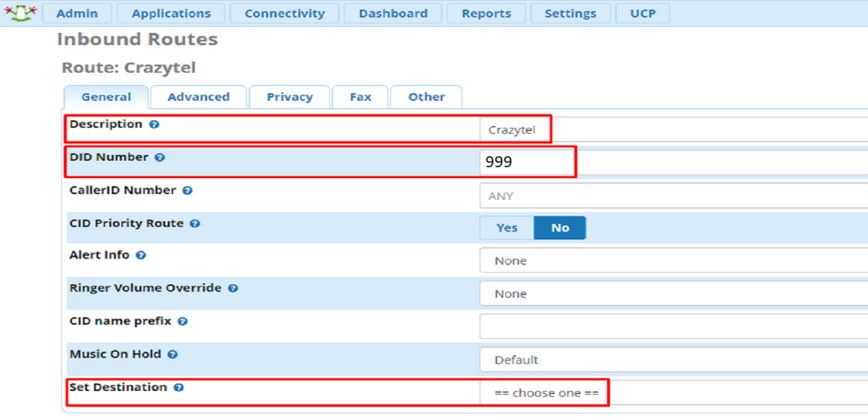Set CID Priority Route to No
Viewport: 868px width, 418px height.
tap(559, 228)
